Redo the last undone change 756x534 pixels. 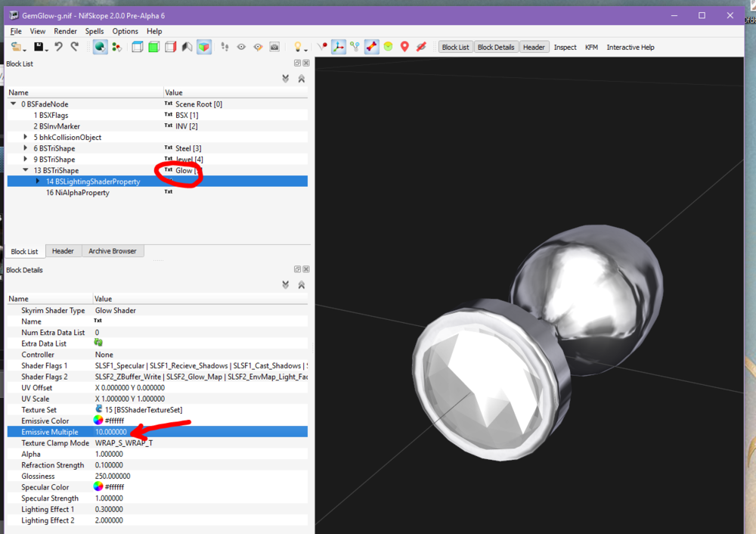tap(75, 47)
